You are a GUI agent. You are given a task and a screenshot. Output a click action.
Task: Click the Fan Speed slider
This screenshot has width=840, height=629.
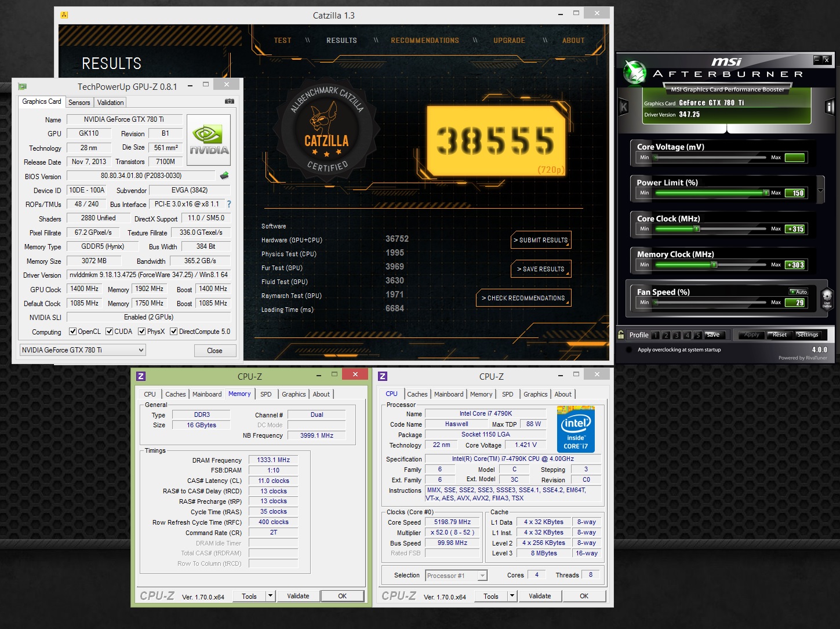tap(711, 302)
